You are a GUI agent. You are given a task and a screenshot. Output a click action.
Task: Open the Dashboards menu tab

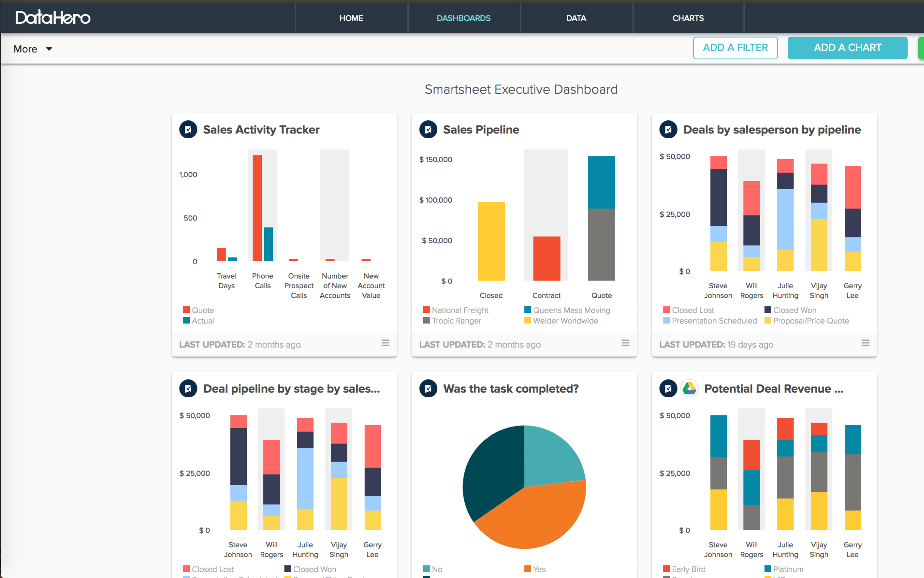464,18
